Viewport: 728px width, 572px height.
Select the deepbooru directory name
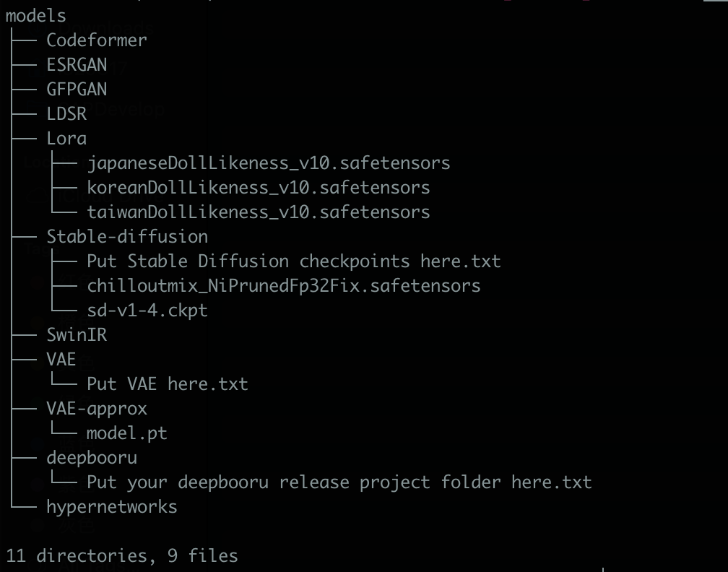pyautogui.click(x=92, y=457)
